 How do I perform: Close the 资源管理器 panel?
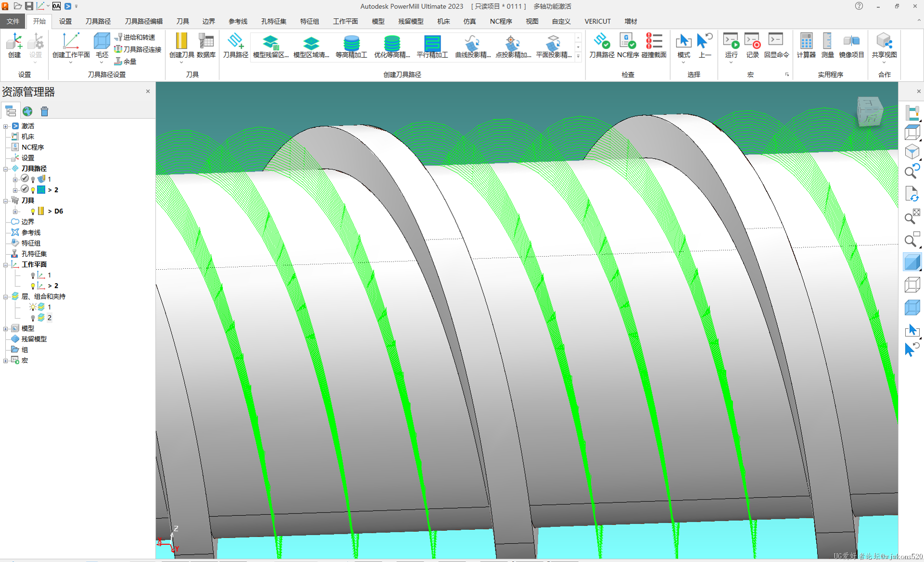point(148,91)
